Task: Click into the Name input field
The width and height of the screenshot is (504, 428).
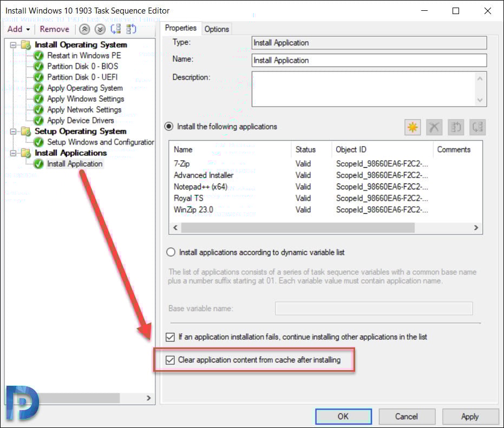Action: 369,61
